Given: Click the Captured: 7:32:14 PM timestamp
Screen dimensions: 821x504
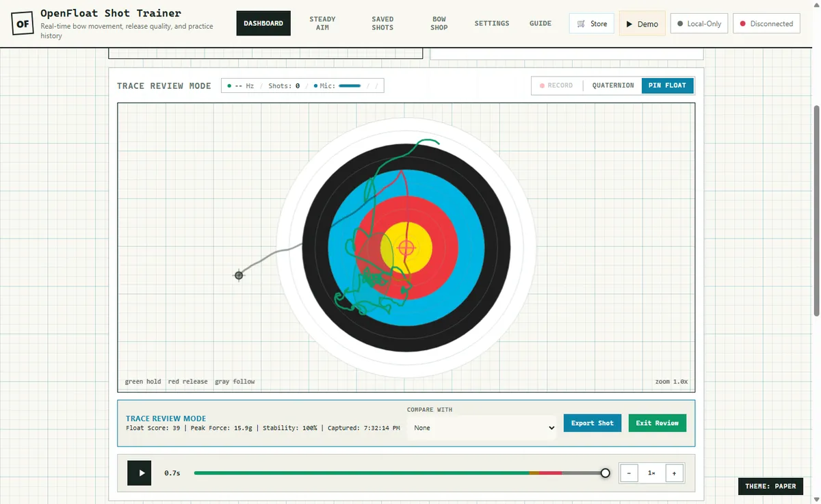Looking at the screenshot, I should pyautogui.click(x=364, y=428).
